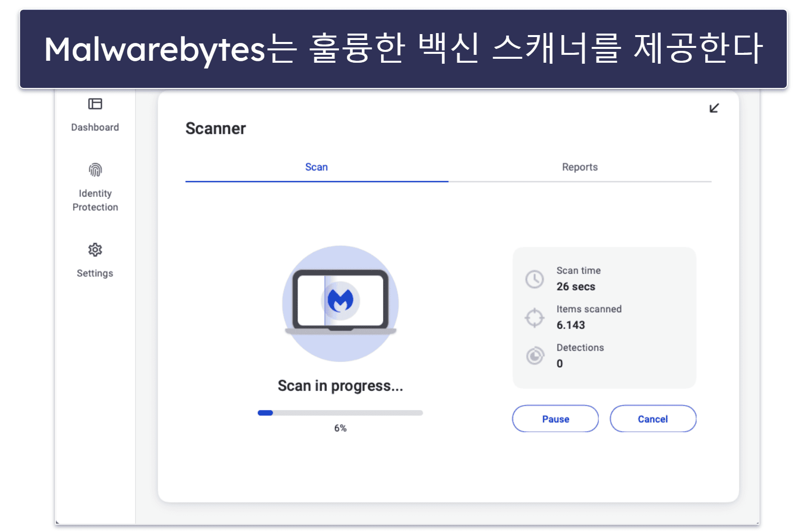Cancel the scan in progress
This screenshot has height=532, width=809.
pos(653,419)
